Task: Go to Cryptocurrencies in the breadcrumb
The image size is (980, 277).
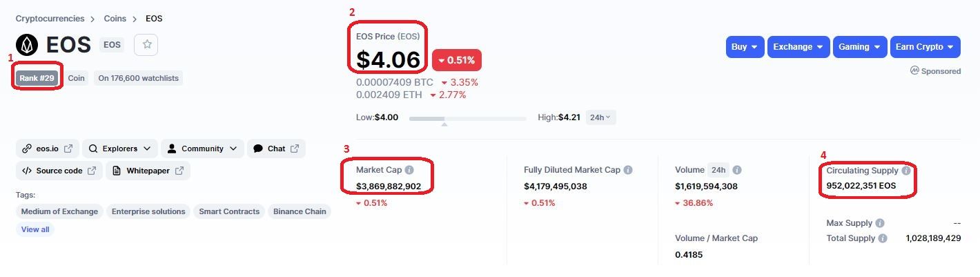Action: (50, 19)
